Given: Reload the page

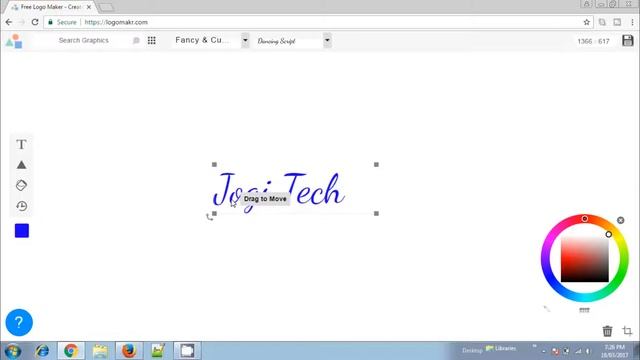Looking at the screenshot, I should [x=35, y=22].
